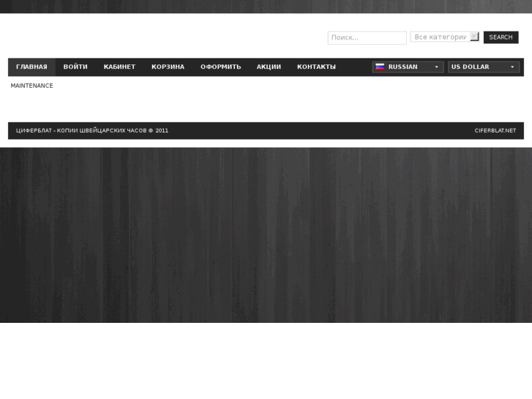The width and height of the screenshot is (532, 399).
Task: Open the КАБИНЕТ menu item
Action: (119, 67)
